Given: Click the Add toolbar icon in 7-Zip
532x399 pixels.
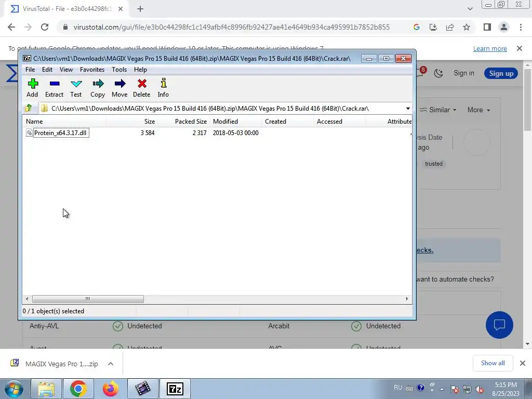Looking at the screenshot, I should click(x=33, y=87).
